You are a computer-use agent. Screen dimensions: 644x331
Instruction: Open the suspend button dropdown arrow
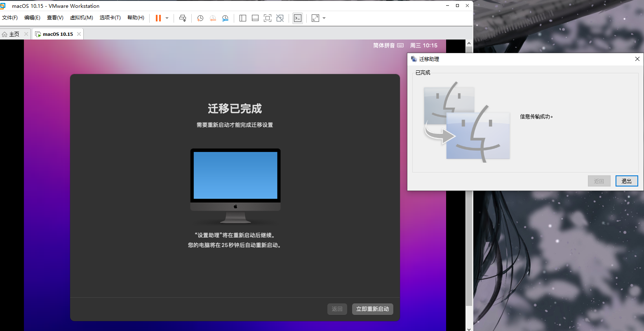click(167, 18)
